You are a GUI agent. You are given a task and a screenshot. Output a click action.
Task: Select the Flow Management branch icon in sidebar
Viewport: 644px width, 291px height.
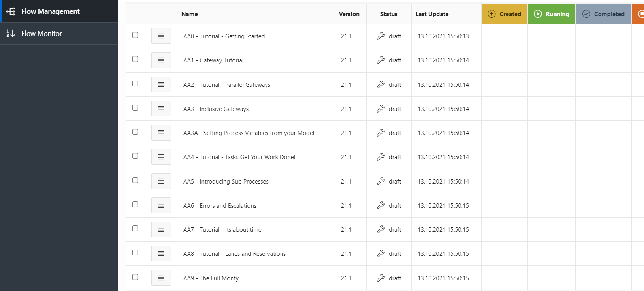coord(11,11)
